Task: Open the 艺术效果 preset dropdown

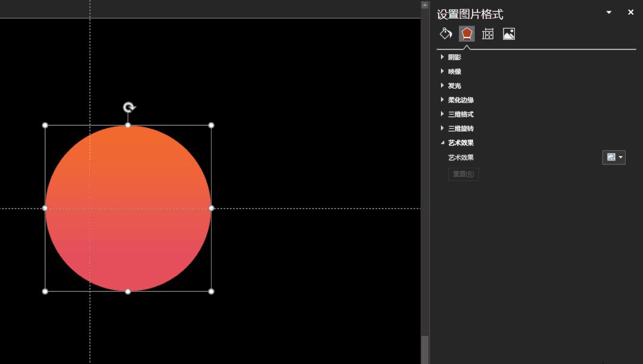Action: 614,157
